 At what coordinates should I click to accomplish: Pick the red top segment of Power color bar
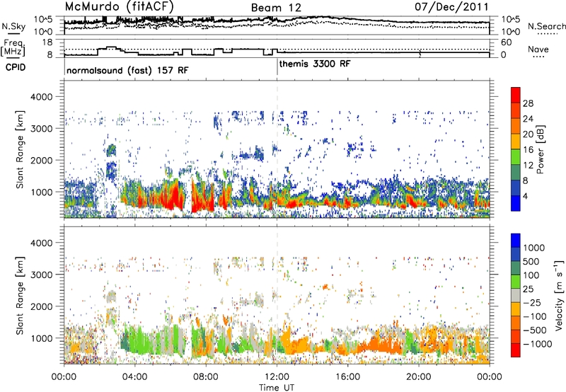[516, 96]
